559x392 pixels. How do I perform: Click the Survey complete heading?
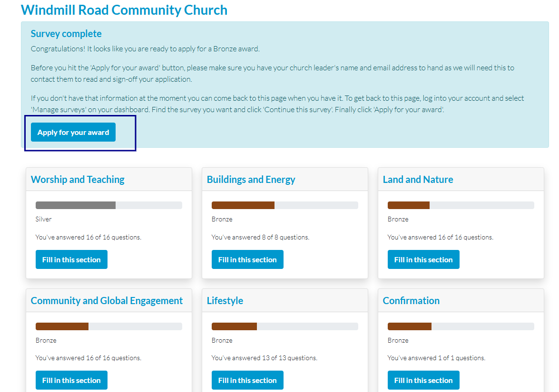point(66,33)
